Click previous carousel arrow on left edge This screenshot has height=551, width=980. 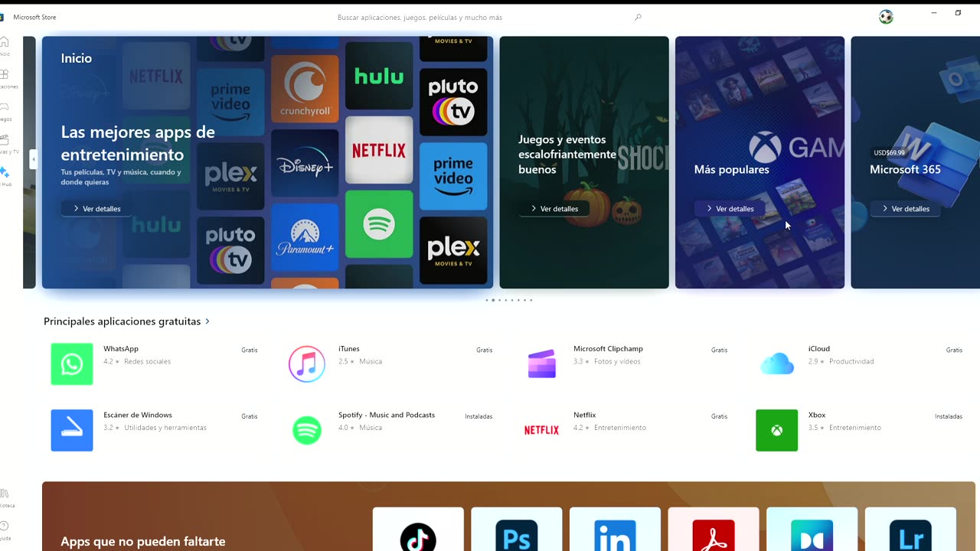click(x=33, y=159)
